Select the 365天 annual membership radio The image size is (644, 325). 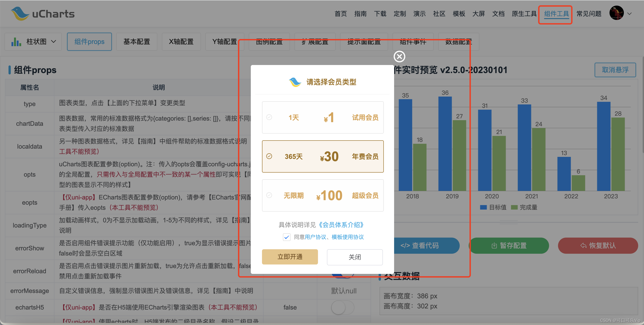(269, 156)
